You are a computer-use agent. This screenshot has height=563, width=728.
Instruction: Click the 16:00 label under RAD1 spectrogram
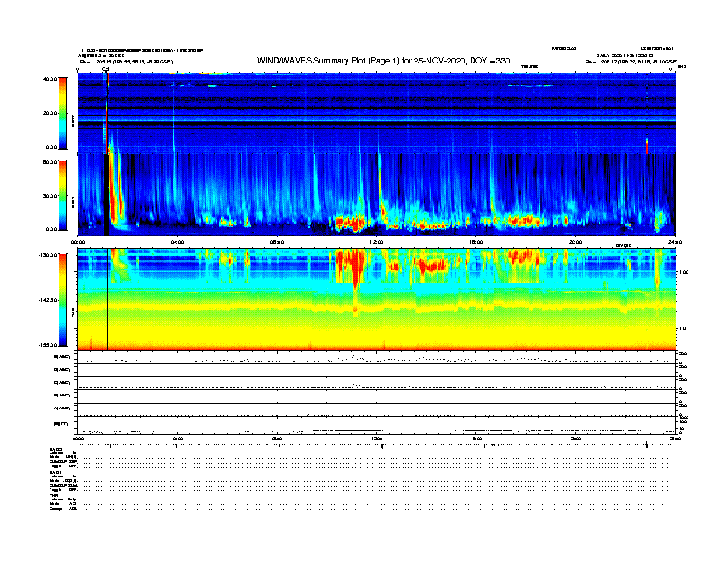click(476, 242)
